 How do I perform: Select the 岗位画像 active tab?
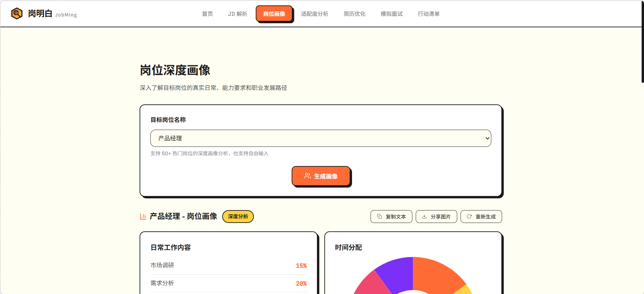tap(274, 14)
